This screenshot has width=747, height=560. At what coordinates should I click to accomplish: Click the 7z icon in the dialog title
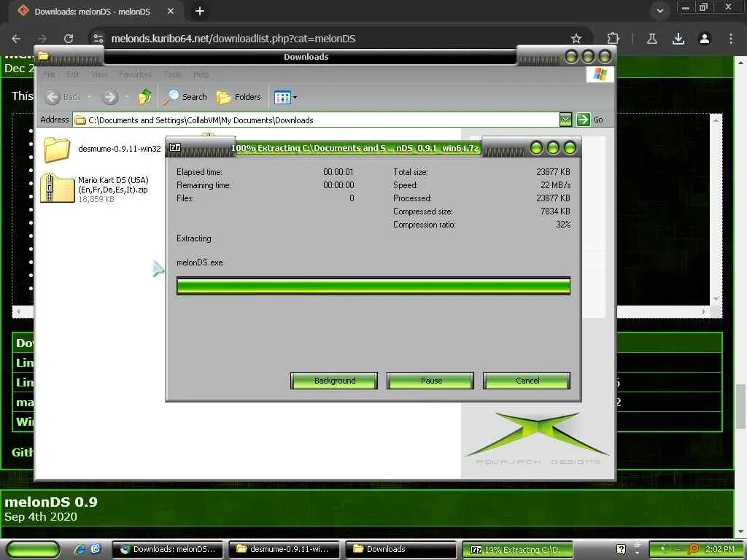click(x=175, y=147)
